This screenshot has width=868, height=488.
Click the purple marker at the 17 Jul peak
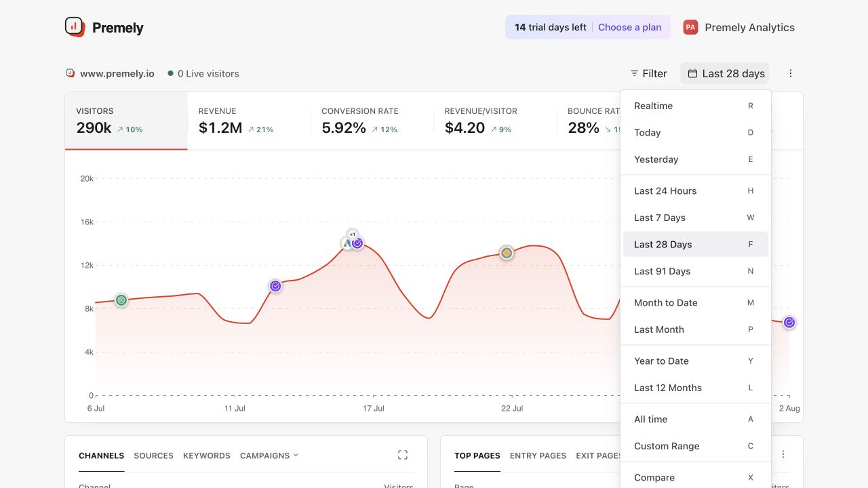click(357, 243)
